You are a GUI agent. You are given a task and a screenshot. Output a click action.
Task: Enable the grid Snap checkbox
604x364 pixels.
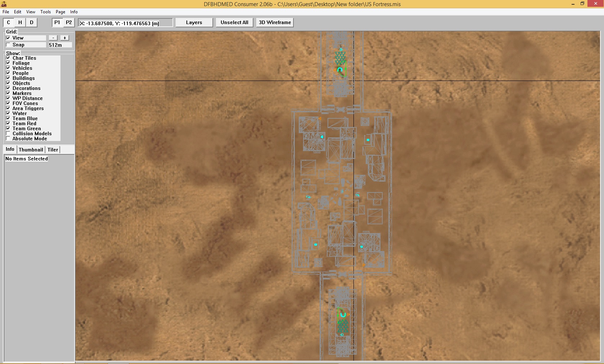pyautogui.click(x=8, y=45)
